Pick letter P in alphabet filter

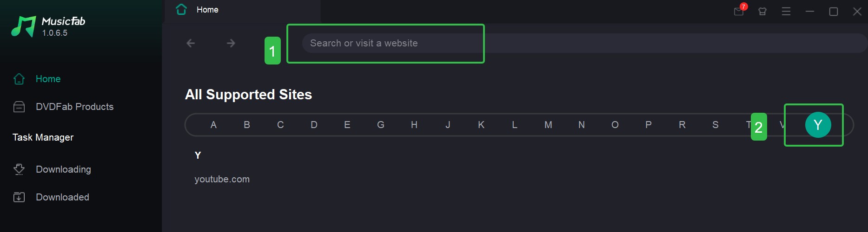click(x=649, y=125)
